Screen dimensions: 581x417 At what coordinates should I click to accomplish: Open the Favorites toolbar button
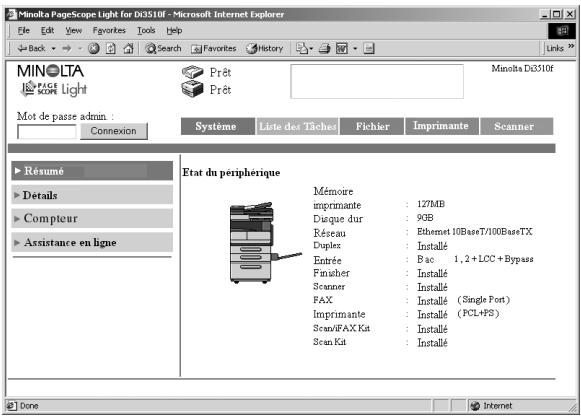(213, 48)
